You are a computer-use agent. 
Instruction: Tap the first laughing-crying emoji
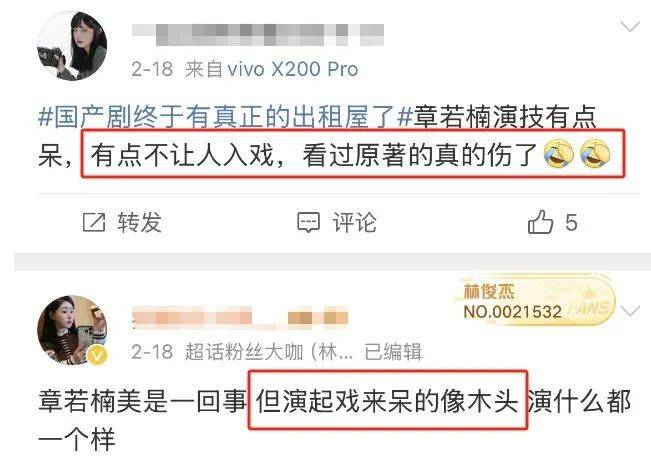pos(558,154)
